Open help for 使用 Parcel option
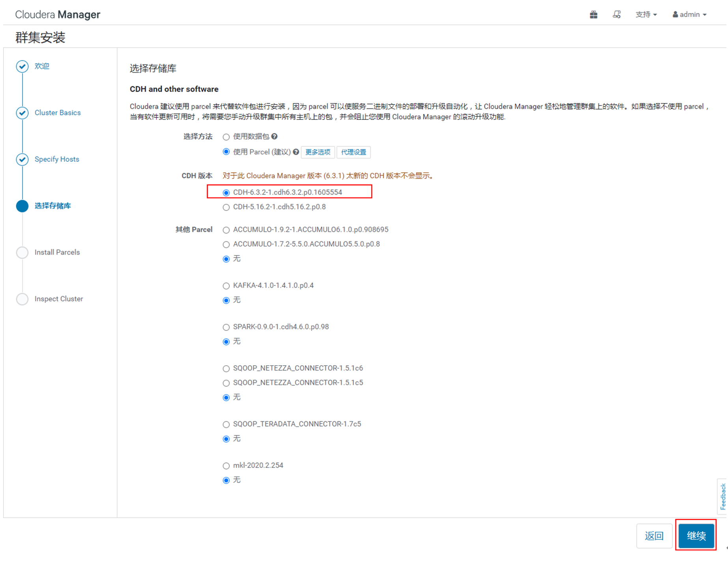Viewport: 728px width, 562px height. coord(296,152)
